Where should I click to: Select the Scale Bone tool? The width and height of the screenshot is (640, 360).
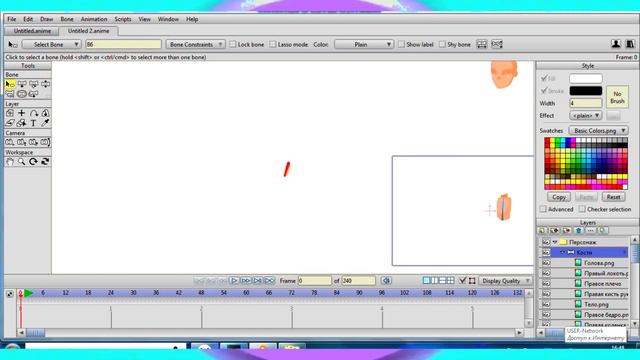click(x=33, y=84)
